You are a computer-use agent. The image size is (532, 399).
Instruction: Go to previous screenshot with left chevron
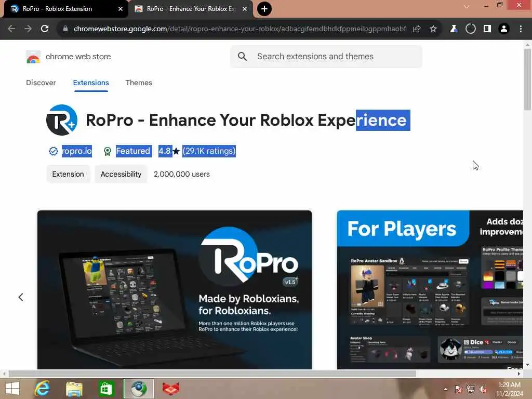(21, 297)
